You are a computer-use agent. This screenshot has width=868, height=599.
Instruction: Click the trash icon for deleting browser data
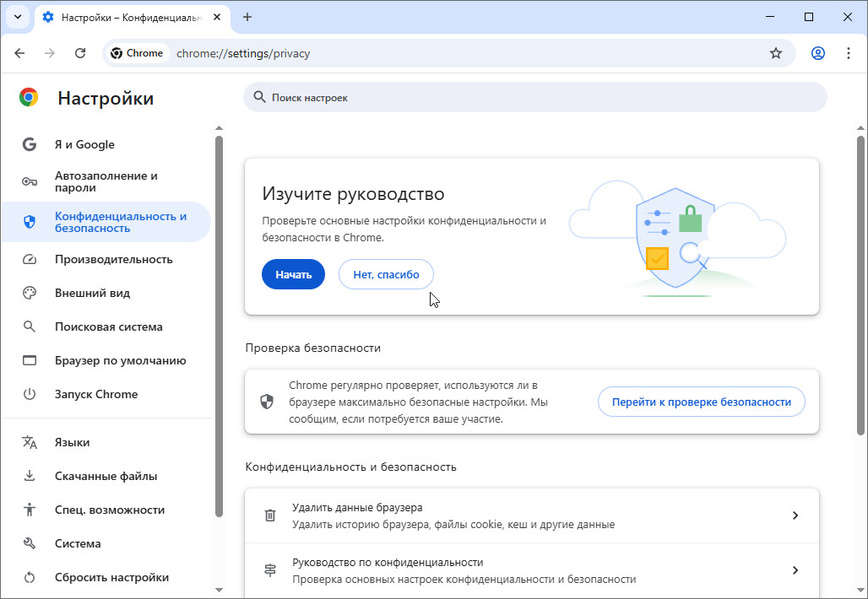point(270,515)
